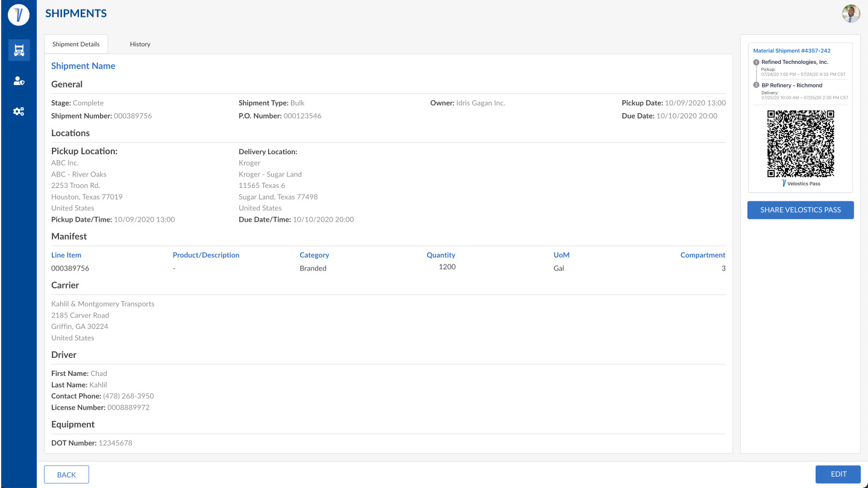Click the Gal unit cell
The width and height of the screenshot is (868, 488).
coord(559,268)
